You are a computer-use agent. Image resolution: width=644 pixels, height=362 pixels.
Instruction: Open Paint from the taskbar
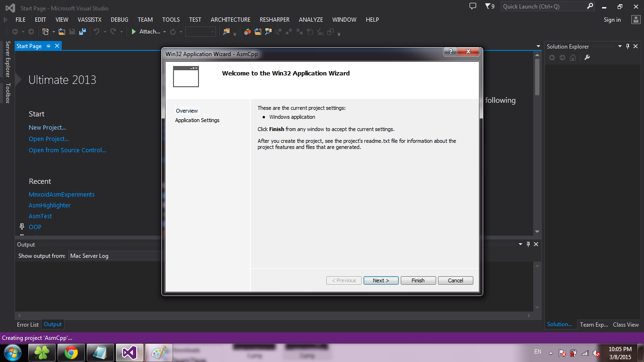pos(159,353)
